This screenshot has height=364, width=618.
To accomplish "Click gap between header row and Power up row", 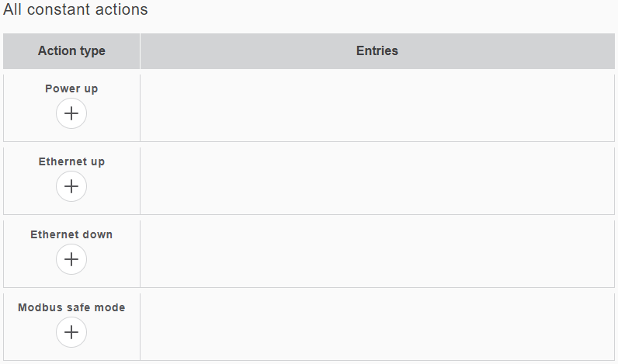I will (309, 71).
